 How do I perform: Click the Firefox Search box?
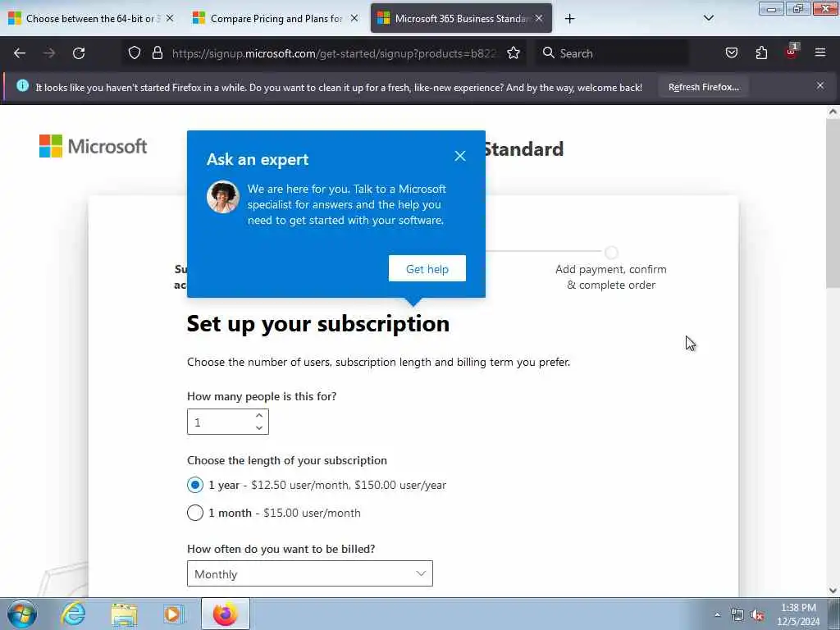pyautogui.click(x=612, y=53)
